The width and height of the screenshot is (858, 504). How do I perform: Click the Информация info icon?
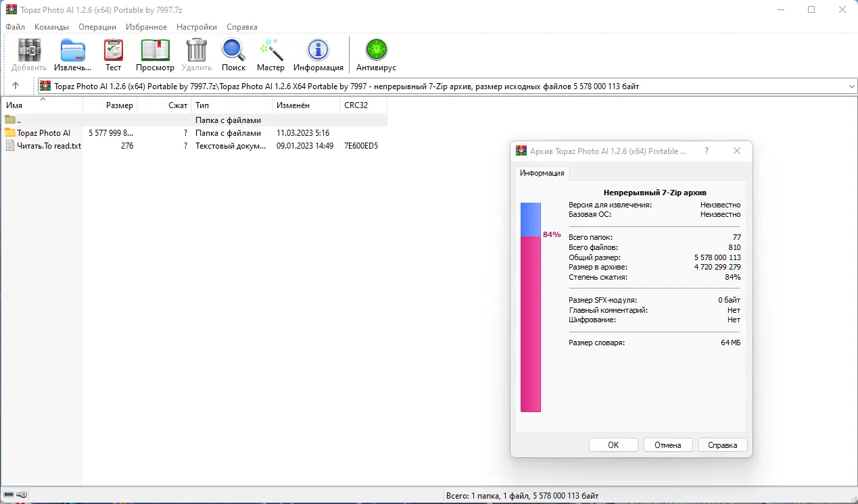point(318,51)
